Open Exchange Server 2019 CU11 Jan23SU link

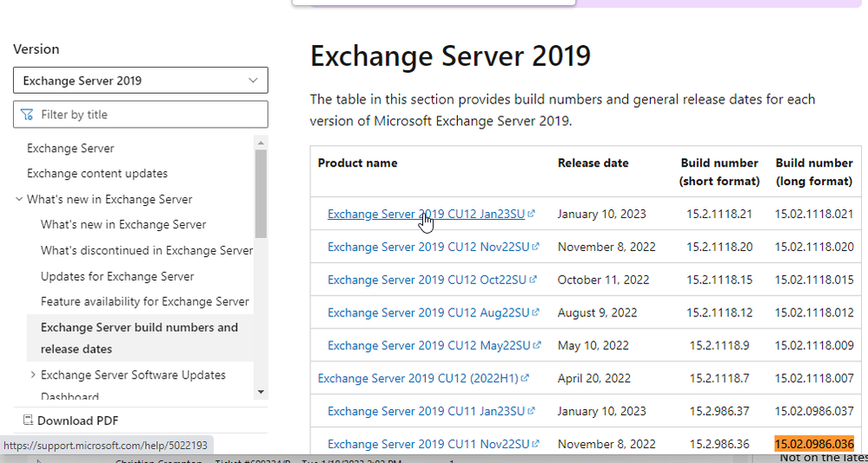tap(426, 411)
